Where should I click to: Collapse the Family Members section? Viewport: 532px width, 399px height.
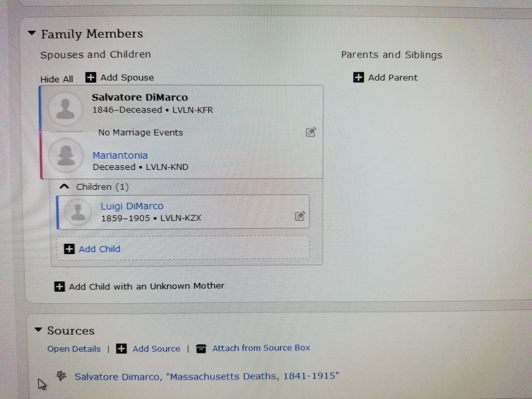32,33
